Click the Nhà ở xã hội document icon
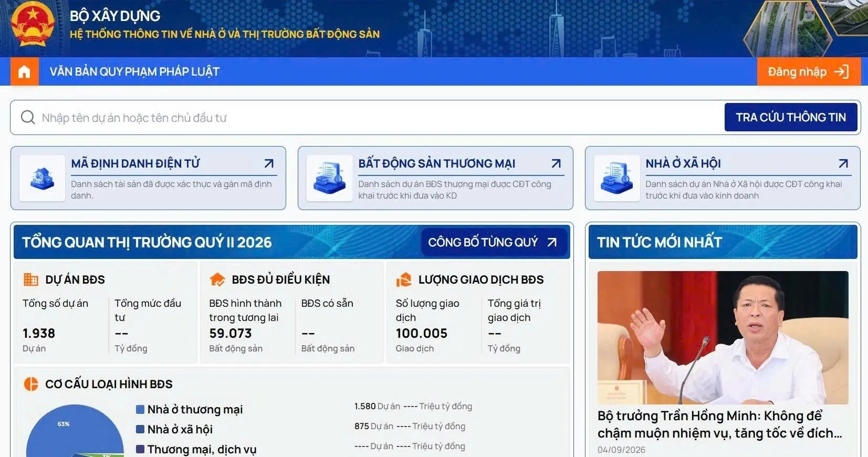The image size is (868, 457). click(x=616, y=178)
